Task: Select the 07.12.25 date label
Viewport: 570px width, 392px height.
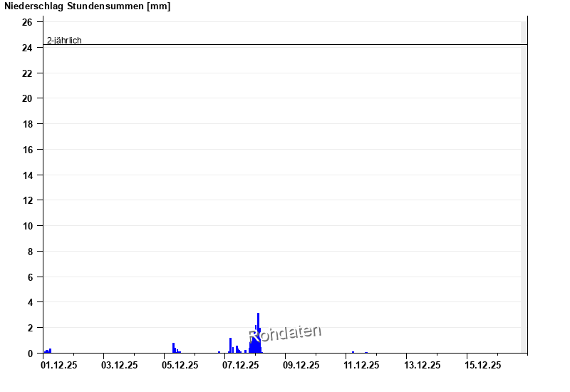Action: (x=241, y=366)
